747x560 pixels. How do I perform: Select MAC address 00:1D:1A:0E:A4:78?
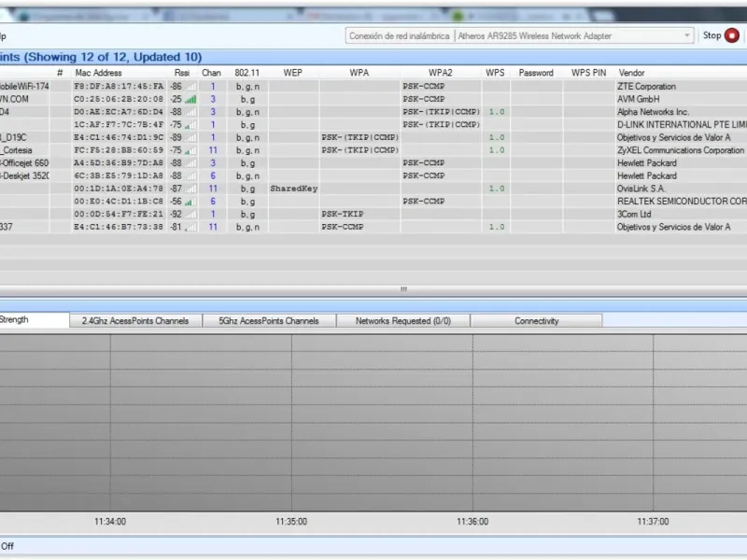(119, 189)
